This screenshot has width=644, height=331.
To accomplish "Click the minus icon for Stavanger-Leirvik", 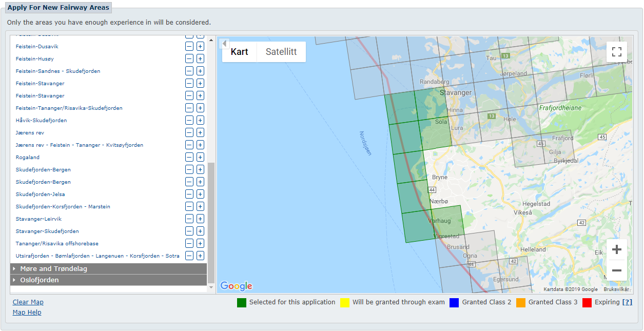I will point(189,219).
